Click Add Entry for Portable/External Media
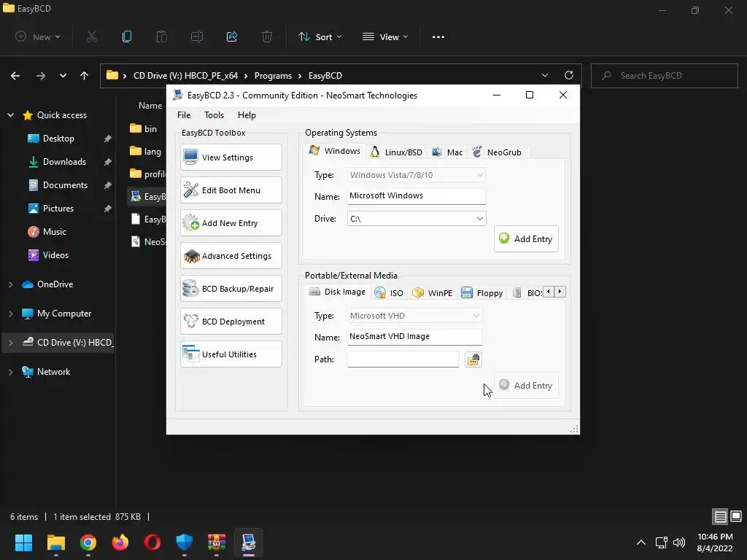 (526, 386)
